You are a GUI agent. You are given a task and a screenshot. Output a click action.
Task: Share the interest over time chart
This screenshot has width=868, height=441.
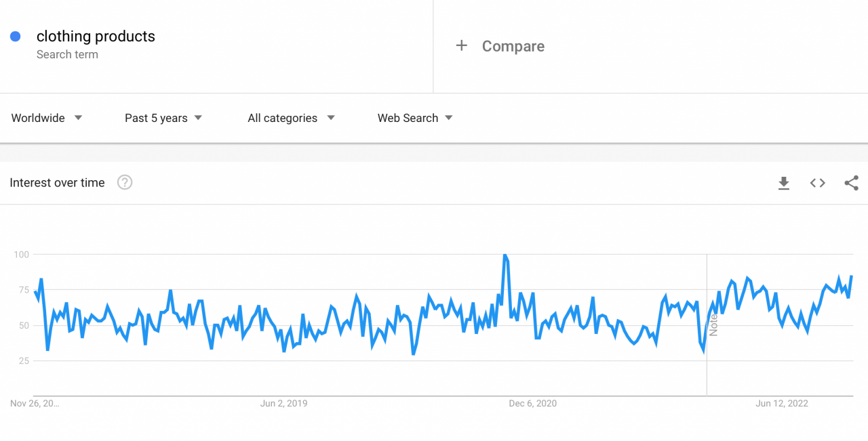[x=851, y=183]
